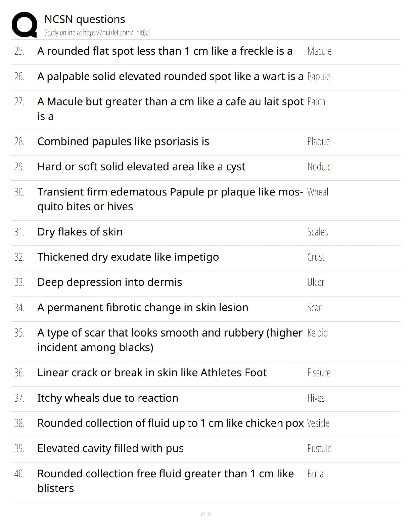
Task: Click the Plaque answer term
Action: coord(318,141)
